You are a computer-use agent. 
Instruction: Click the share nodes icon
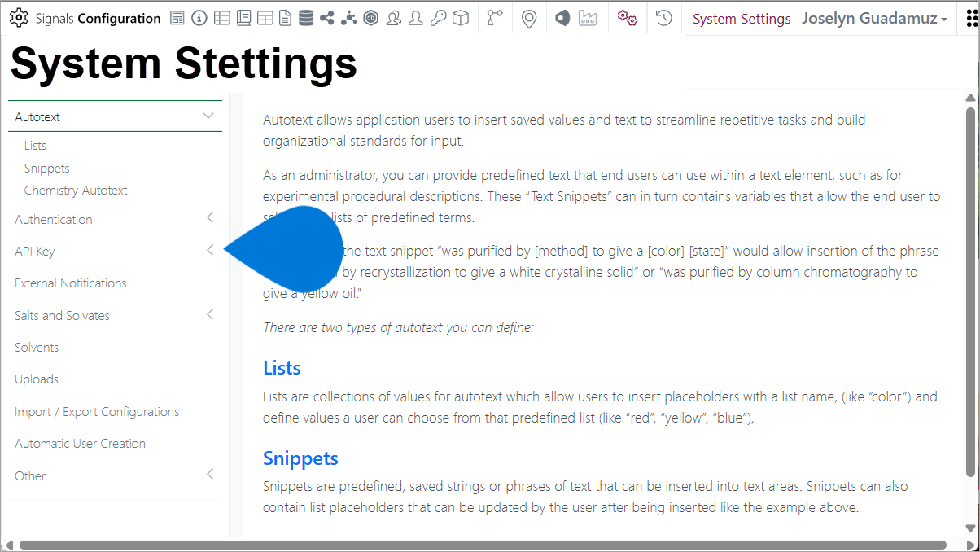pos(327,18)
